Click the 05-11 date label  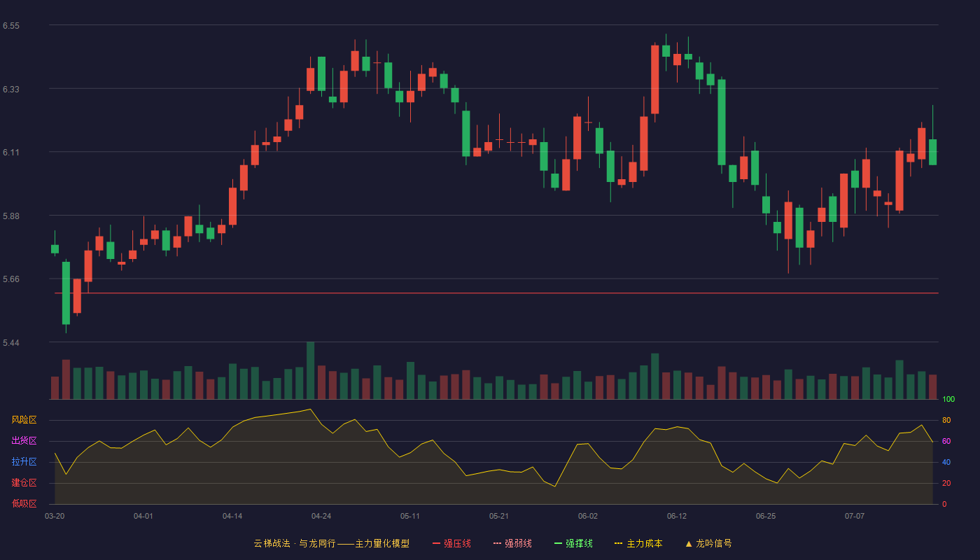tap(410, 516)
